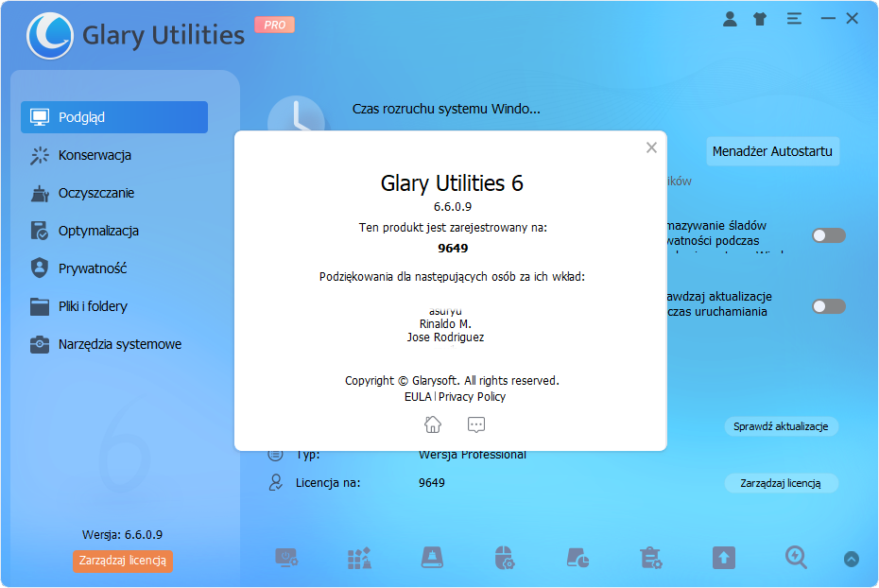Click the Prywatność shield icon
879x588 pixels.
point(40,268)
